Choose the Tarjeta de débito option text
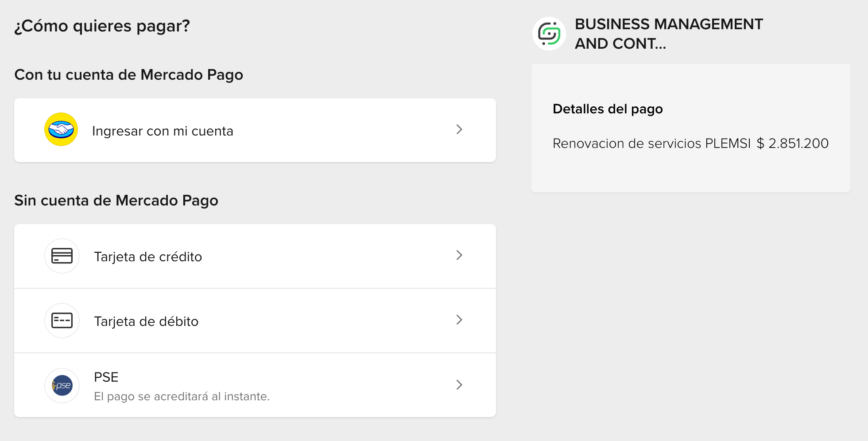The width and height of the screenshot is (868, 441). tap(146, 321)
